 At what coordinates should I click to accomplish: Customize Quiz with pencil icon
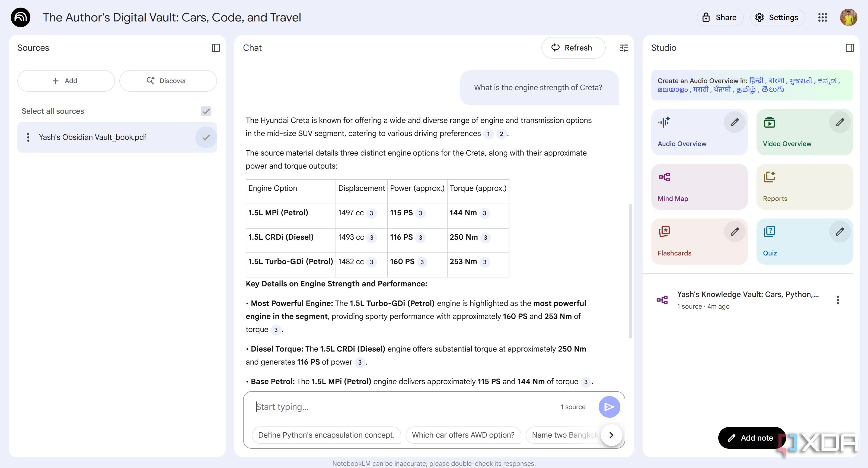(840, 231)
